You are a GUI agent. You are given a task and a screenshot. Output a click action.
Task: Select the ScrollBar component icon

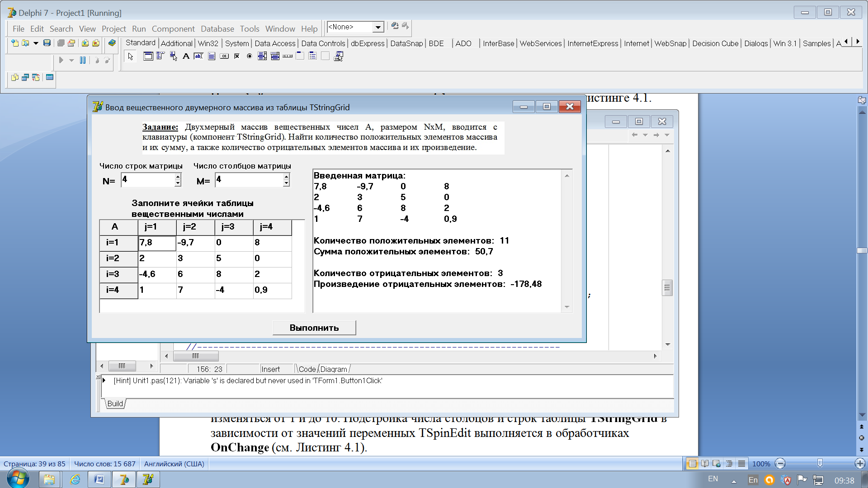pos(288,56)
